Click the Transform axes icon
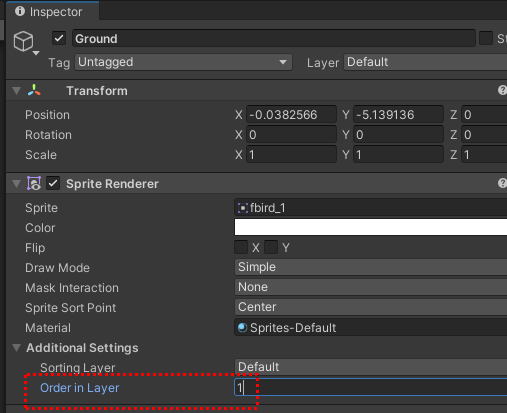This screenshot has width=507, height=413. (x=34, y=90)
